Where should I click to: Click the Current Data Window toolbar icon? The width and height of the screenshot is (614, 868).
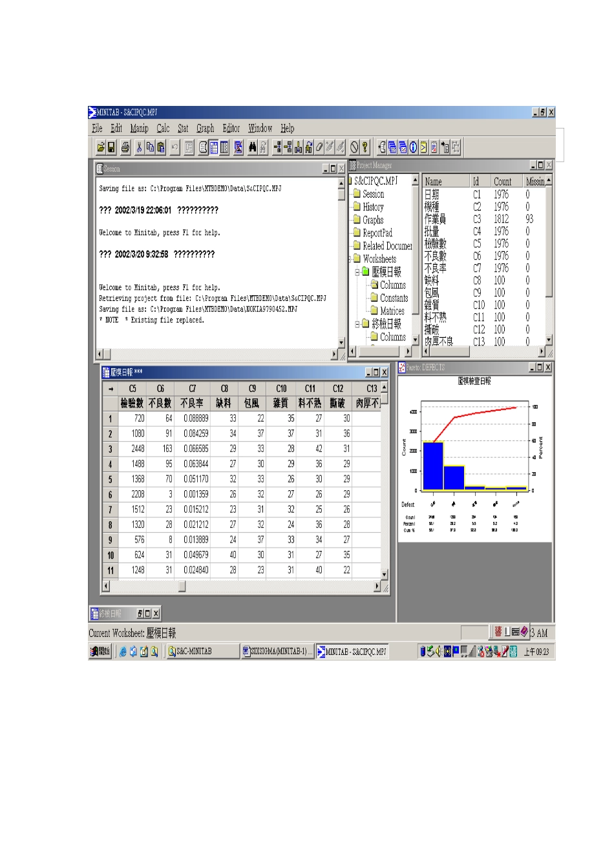coord(214,148)
